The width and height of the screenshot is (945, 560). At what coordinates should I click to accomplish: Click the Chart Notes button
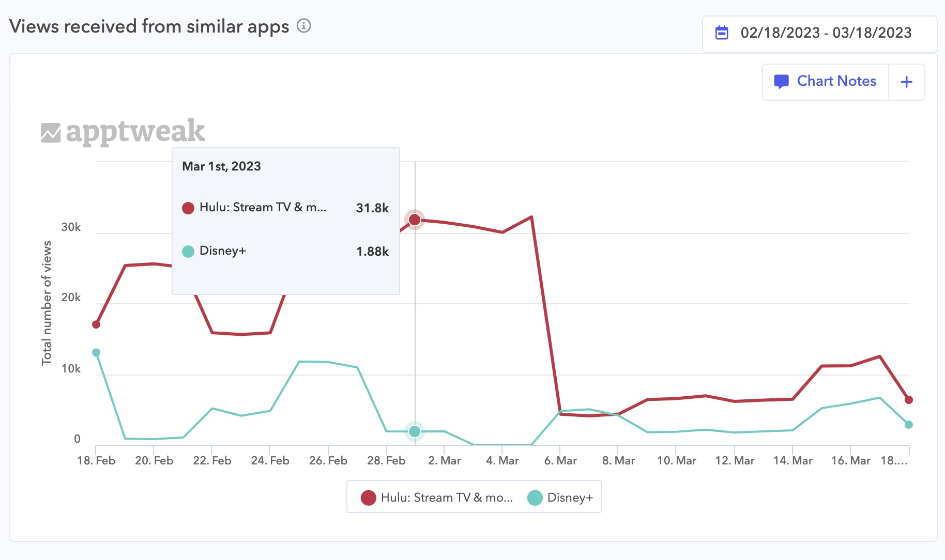tap(825, 81)
